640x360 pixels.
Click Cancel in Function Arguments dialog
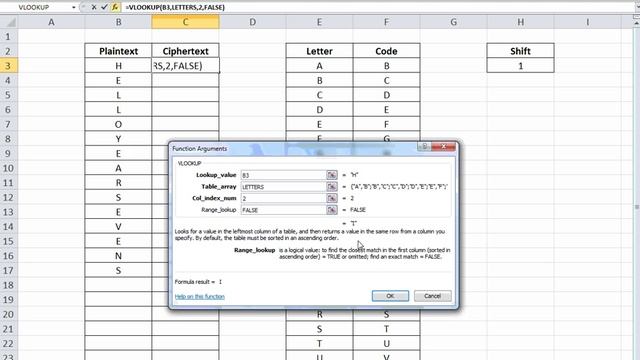tap(433, 296)
